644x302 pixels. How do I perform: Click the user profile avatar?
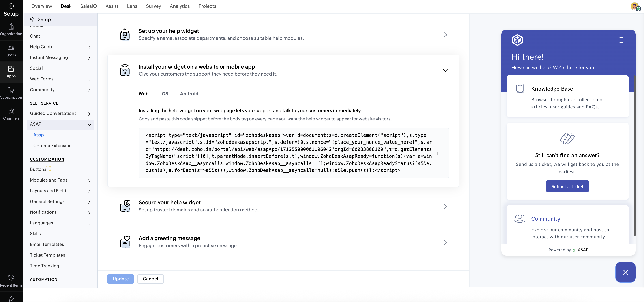635,6
